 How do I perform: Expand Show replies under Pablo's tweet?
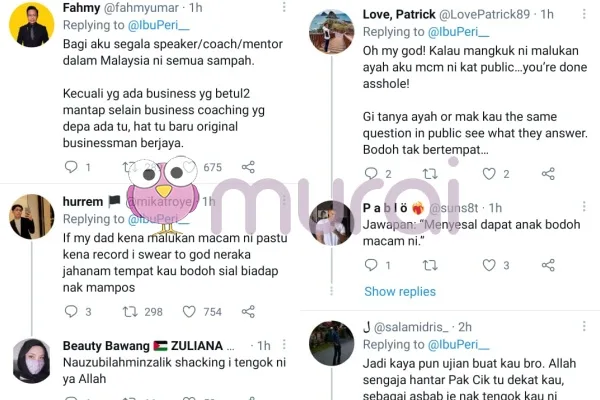pos(400,291)
